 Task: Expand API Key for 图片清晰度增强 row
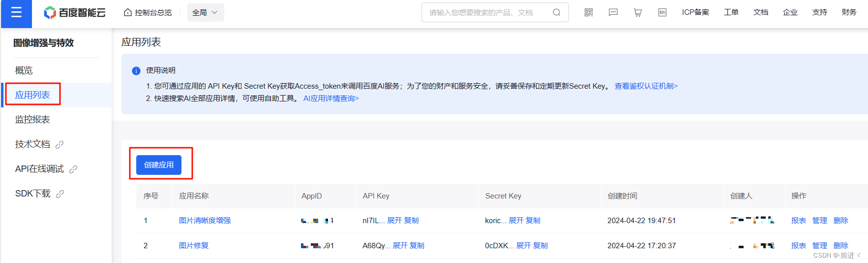coord(394,221)
